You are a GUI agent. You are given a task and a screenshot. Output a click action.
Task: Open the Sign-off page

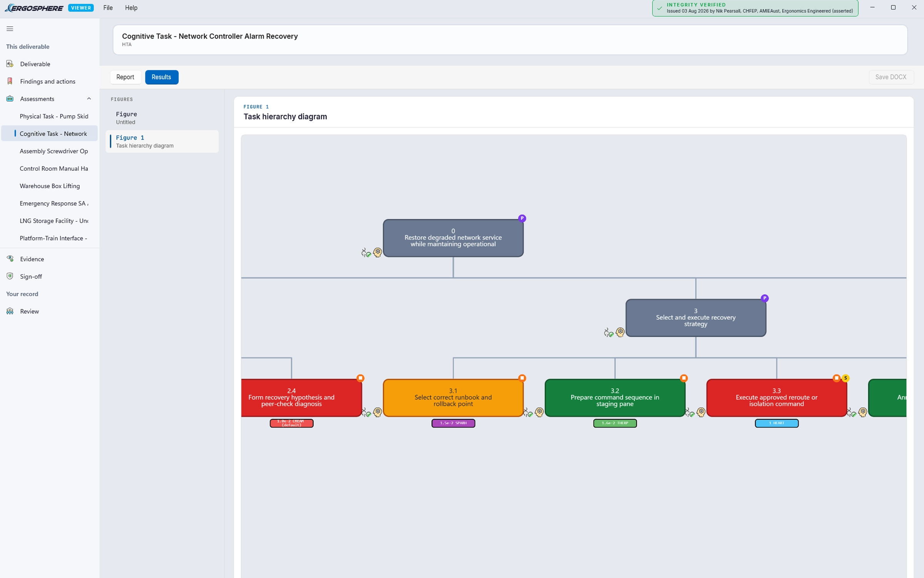pos(49,276)
